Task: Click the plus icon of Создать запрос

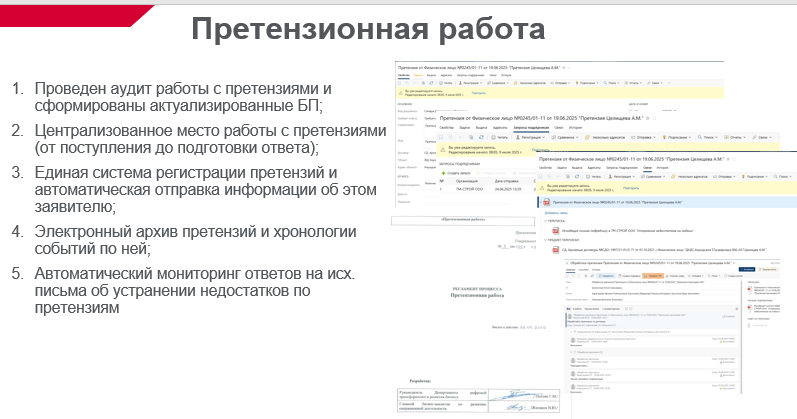Action: (443, 172)
